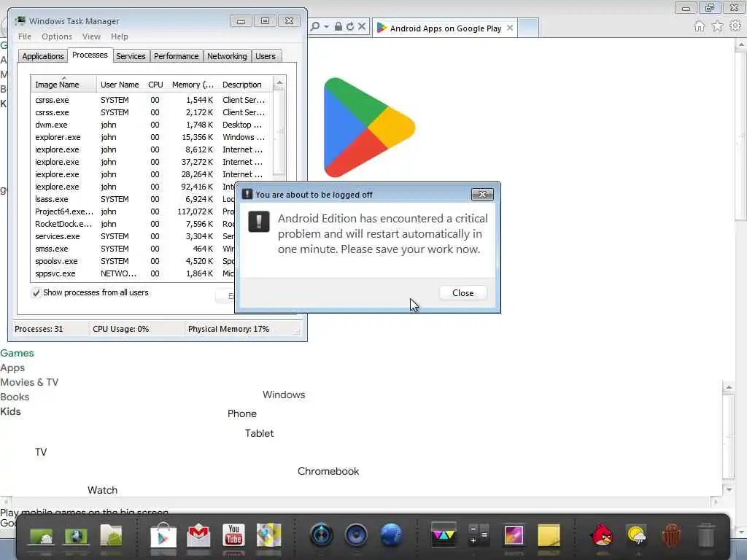747x560 pixels.
Task: Open the weather dock icon
Action: tap(636, 535)
